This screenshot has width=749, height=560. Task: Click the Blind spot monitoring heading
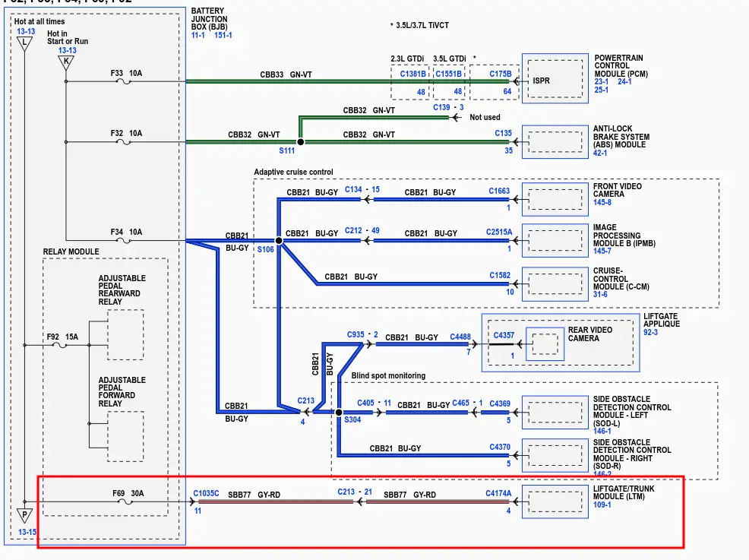click(x=388, y=375)
